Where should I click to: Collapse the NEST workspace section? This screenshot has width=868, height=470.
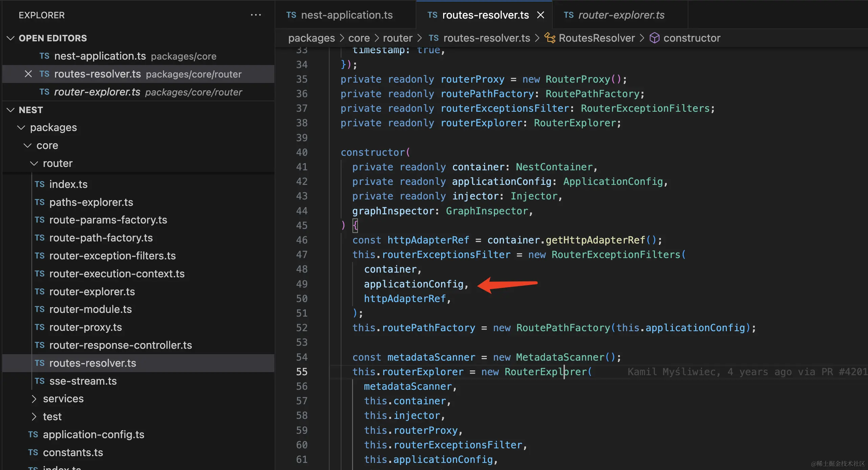(11, 110)
